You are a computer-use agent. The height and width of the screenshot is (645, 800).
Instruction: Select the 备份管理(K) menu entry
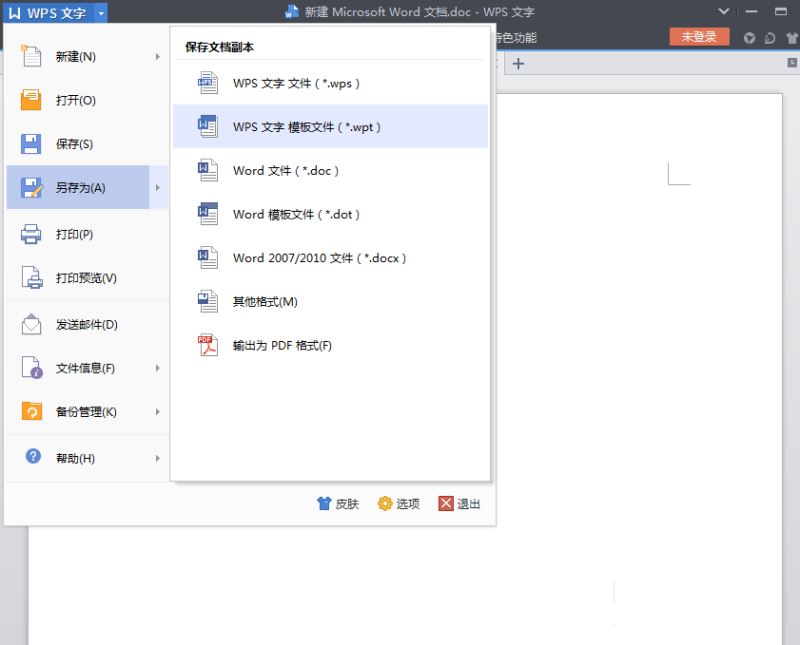(x=86, y=411)
